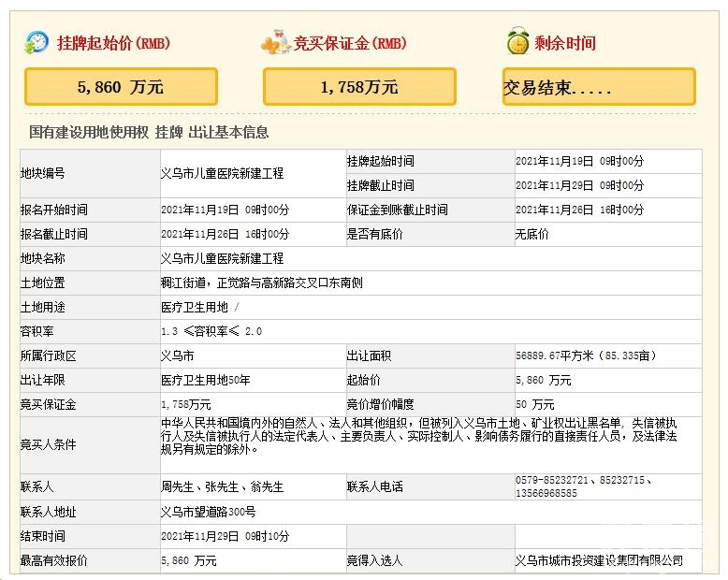Click the 交易结束 status box
Screen dimensions: 728x580
pos(598,87)
